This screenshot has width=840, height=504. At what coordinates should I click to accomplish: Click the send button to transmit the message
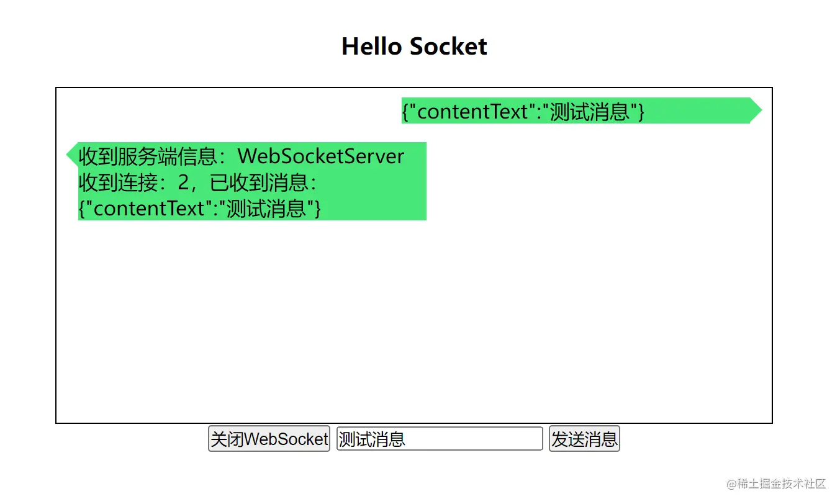point(583,439)
